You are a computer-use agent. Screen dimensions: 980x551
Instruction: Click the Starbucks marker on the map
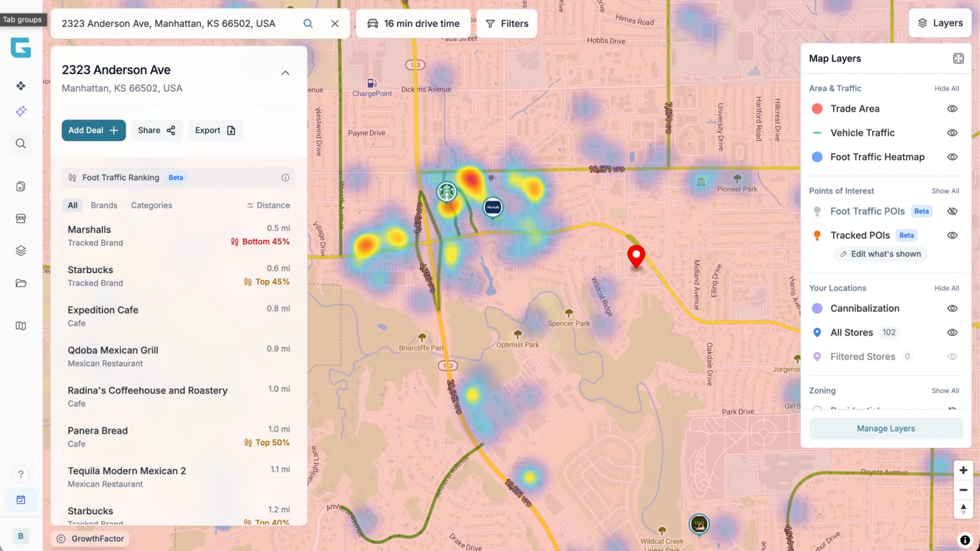[447, 192]
